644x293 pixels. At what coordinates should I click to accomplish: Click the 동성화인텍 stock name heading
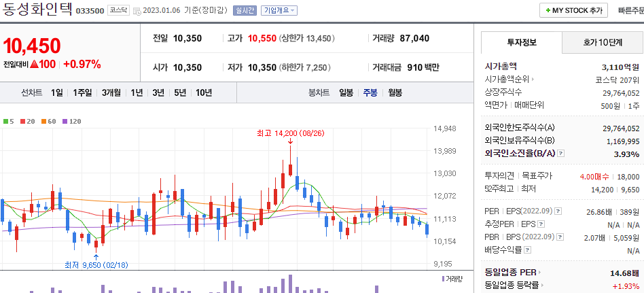point(37,9)
